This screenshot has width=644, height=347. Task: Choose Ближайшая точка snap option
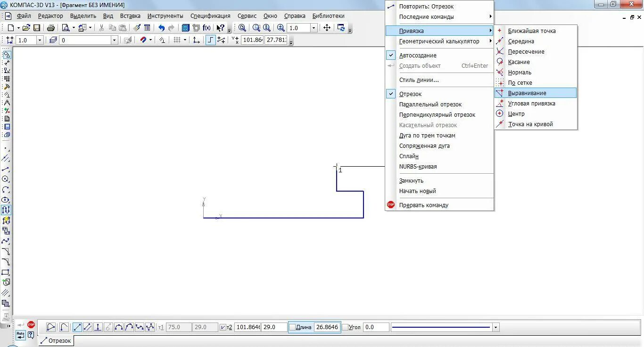536,31
